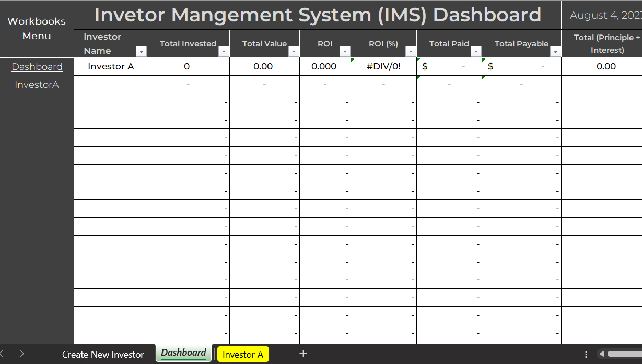
Task: Select the Dashboard sheet tab
Action: (x=183, y=353)
